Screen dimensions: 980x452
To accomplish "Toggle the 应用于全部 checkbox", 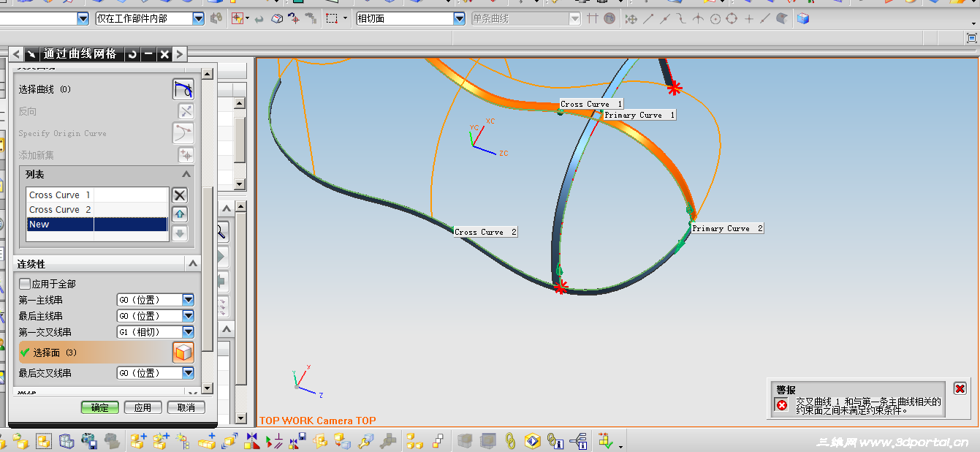I will [x=24, y=284].
